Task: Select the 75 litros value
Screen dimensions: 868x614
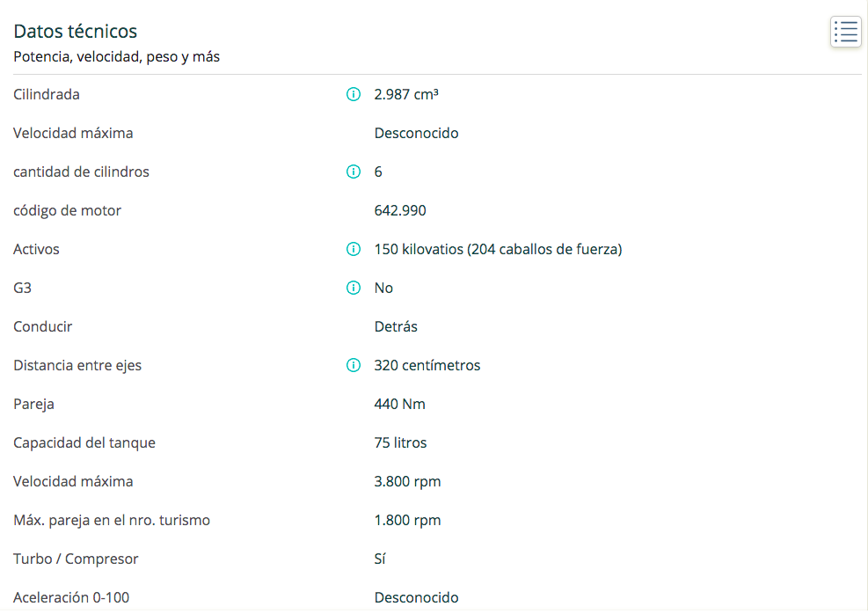Action: [400, 443]
